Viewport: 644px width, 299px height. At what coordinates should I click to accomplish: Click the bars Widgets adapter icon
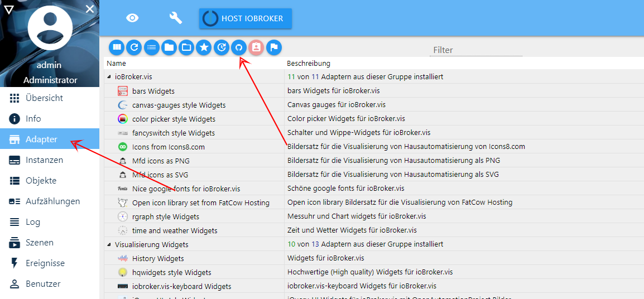123,91
